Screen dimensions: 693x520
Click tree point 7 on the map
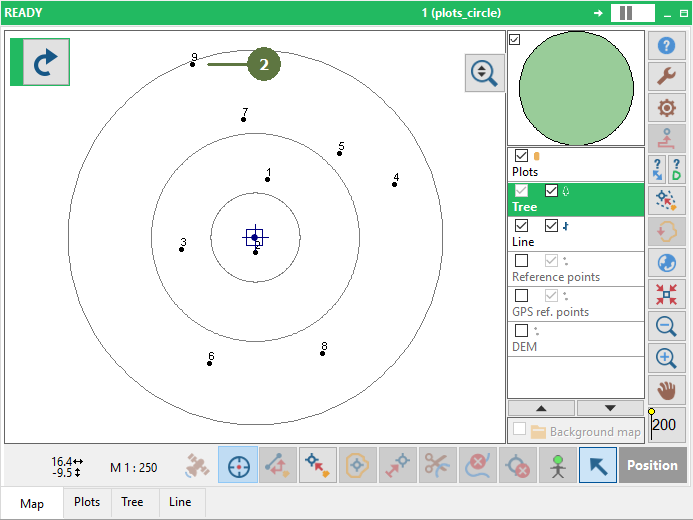244,119
